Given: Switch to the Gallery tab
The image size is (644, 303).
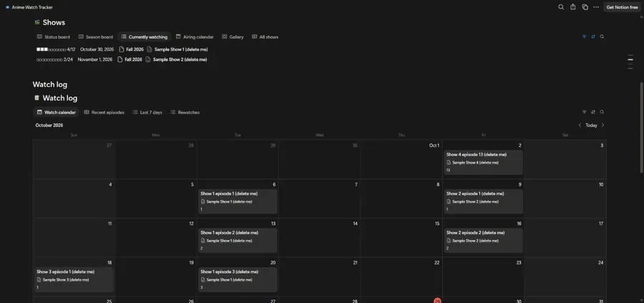Looking at the screenshot, I should pos(233,37).
